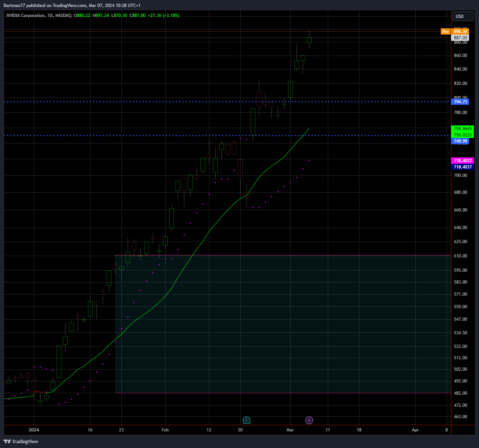The height and width of the screenshot is (448, 479).
Task: Click the TradingView logo
Action: [x=21, y=441]
